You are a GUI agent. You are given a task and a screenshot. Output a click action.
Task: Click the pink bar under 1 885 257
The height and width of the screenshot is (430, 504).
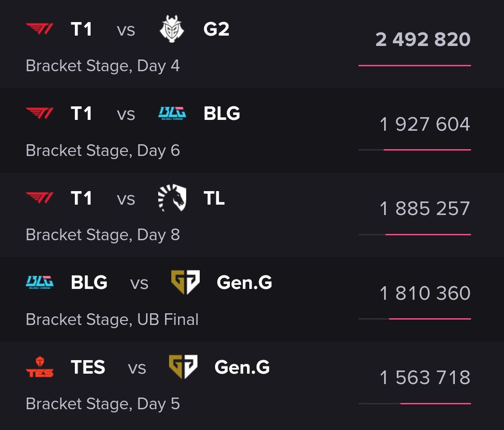428,234
